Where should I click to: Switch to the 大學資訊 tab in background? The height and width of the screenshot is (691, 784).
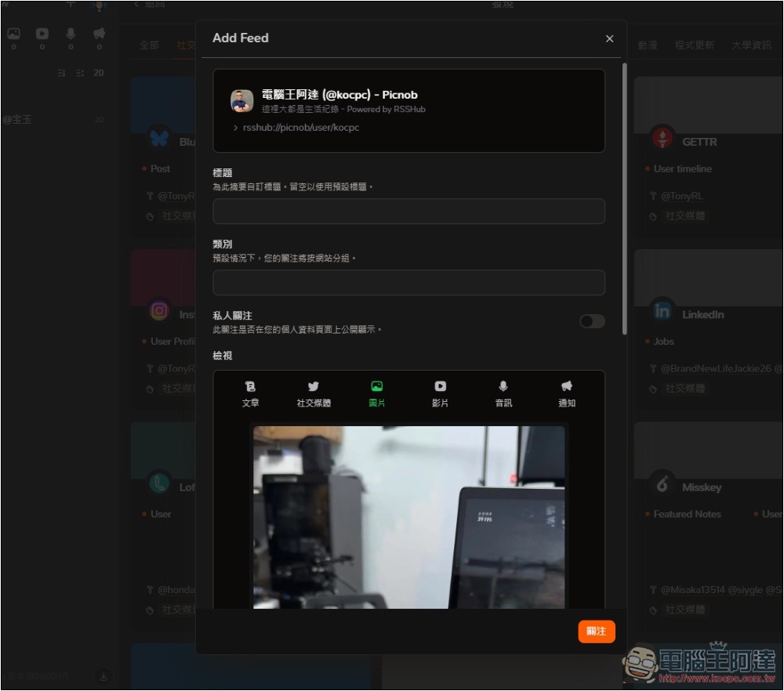pos(751,45)
